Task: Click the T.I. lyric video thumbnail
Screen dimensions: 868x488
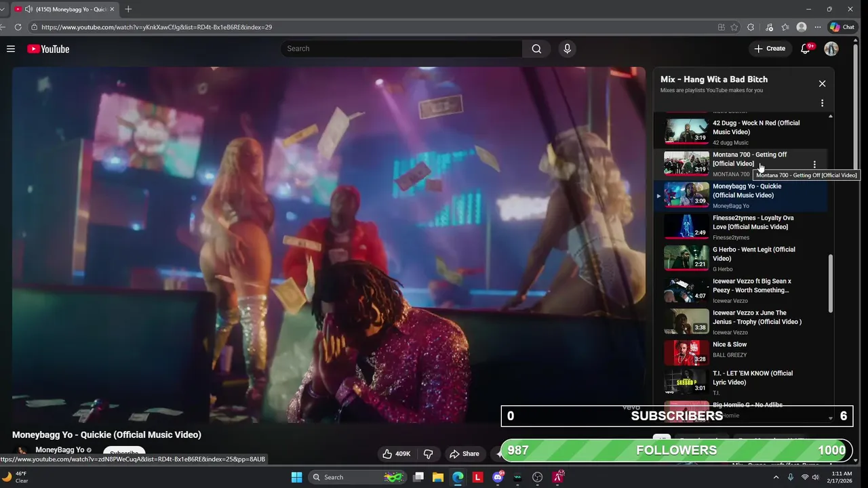Action: (686, 382)
